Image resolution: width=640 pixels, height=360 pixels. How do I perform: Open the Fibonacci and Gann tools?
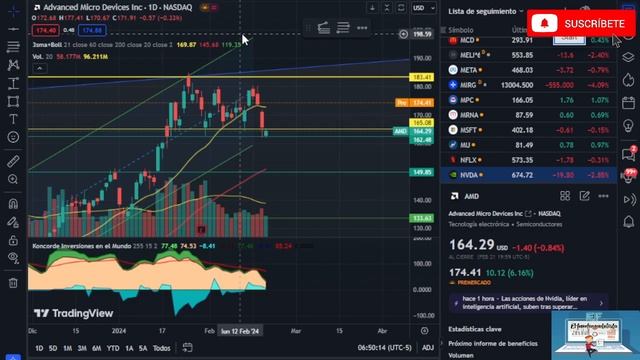13,47
